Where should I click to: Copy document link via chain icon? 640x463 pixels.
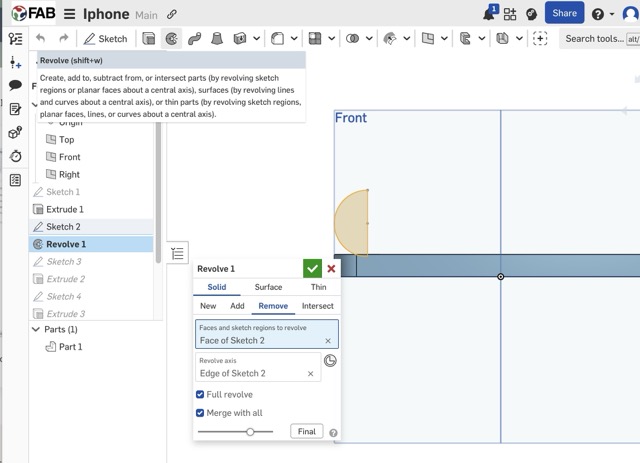tap(172, 15)
